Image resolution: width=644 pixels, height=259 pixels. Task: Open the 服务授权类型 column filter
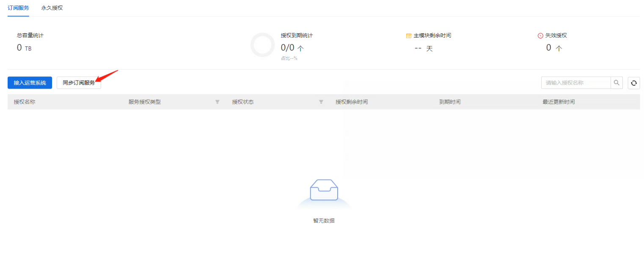pos(217,102)
